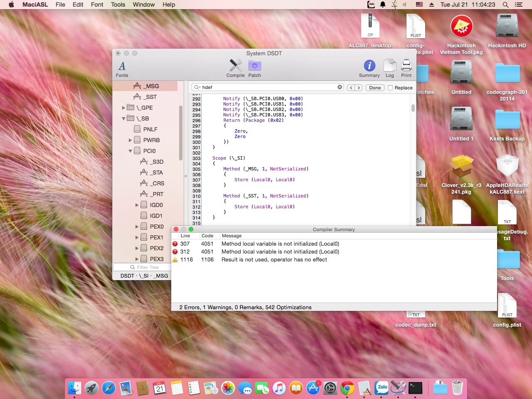Enable the Replace checkbox
Image resolution: width=532 pixels, height=399 pixels.
(x=390, y=88)
